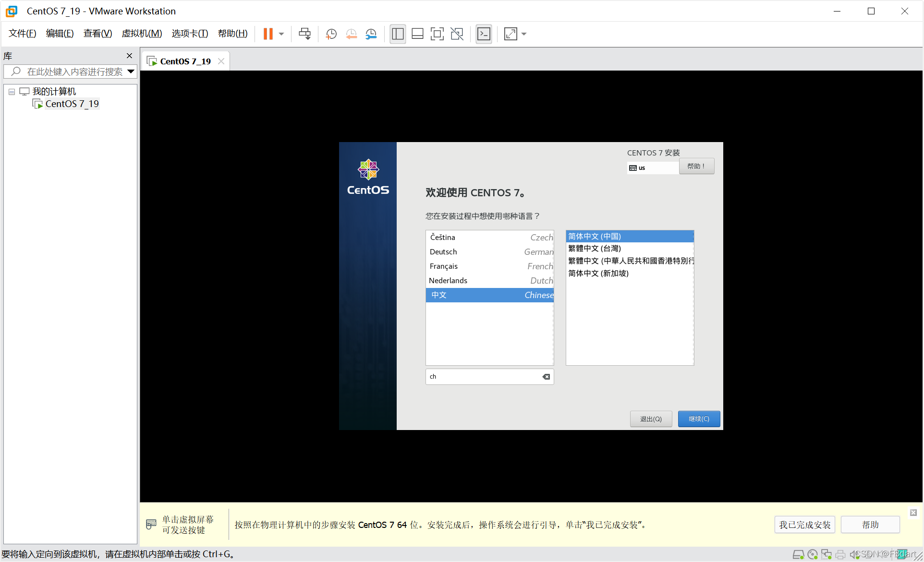This screenshot has width=924, height=562.
Task: Enter full screen mode
Action: pos(437,34)
